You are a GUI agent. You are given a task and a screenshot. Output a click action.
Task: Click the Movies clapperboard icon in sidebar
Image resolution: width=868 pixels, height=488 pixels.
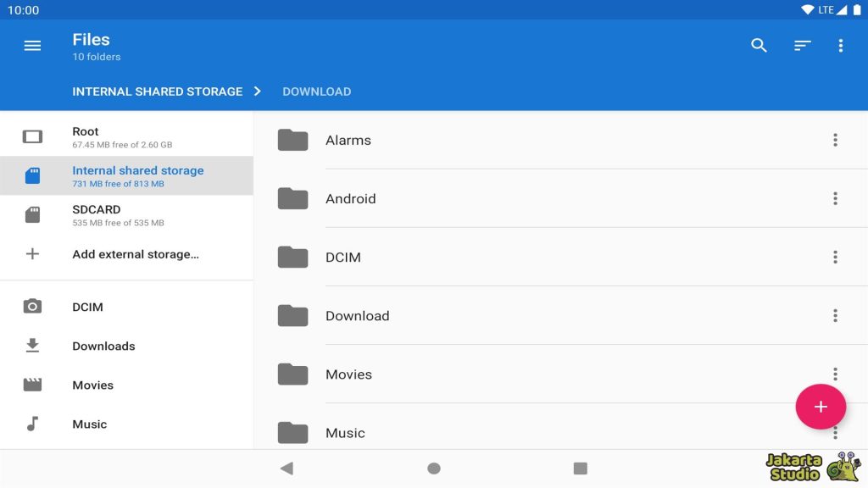tap(32, 385)
